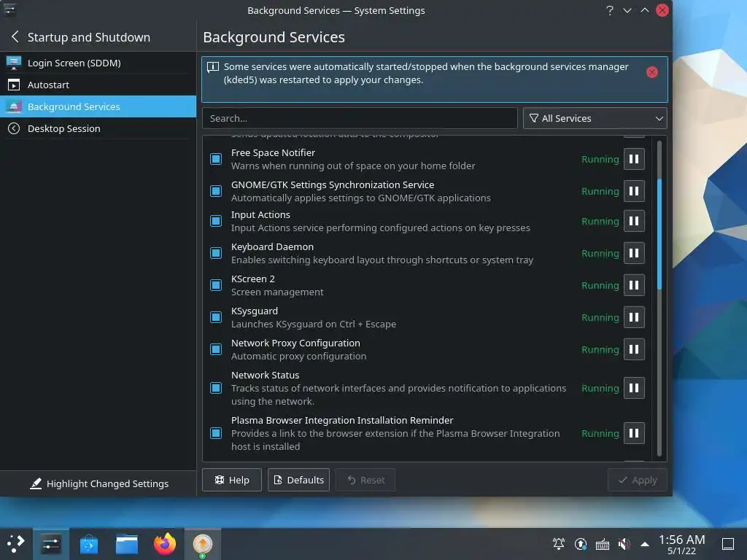
Task: Stop Plasma Browser Integration Reminder service
Action: 634,433
